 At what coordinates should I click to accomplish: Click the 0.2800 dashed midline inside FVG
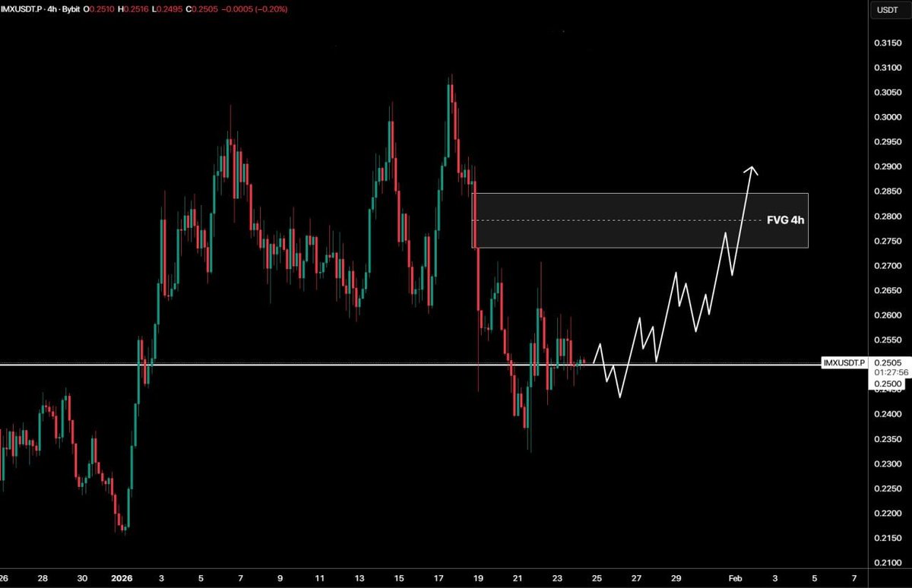623,220
